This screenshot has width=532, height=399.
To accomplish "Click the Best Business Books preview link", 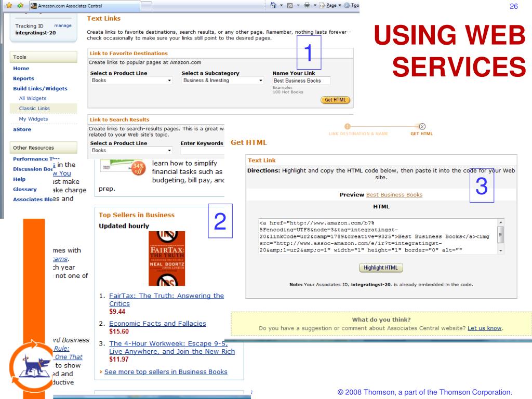I will coord(394,195).
